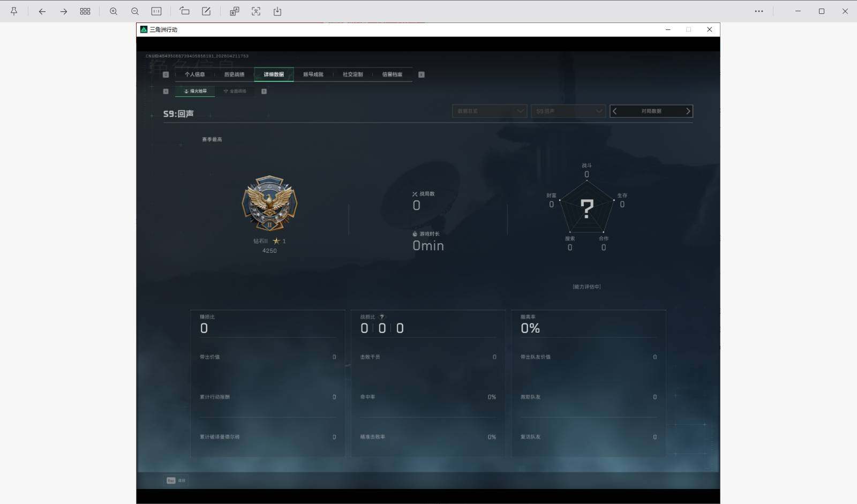857x504 pixels.
Task: Click the 能力评估中 label under radar chart
Action: tap(587, 287)
